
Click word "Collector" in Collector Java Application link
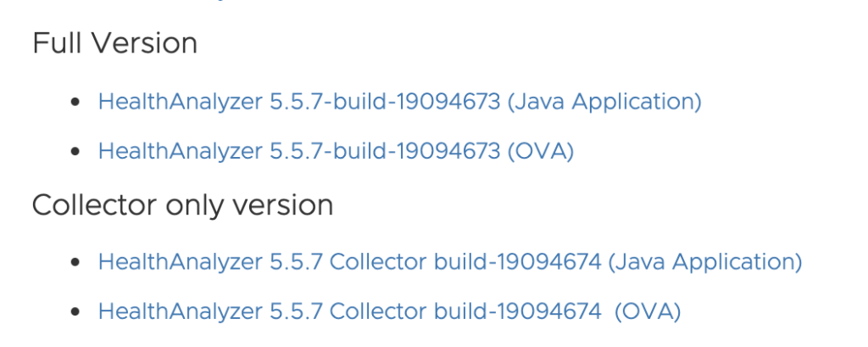point(378,261)
